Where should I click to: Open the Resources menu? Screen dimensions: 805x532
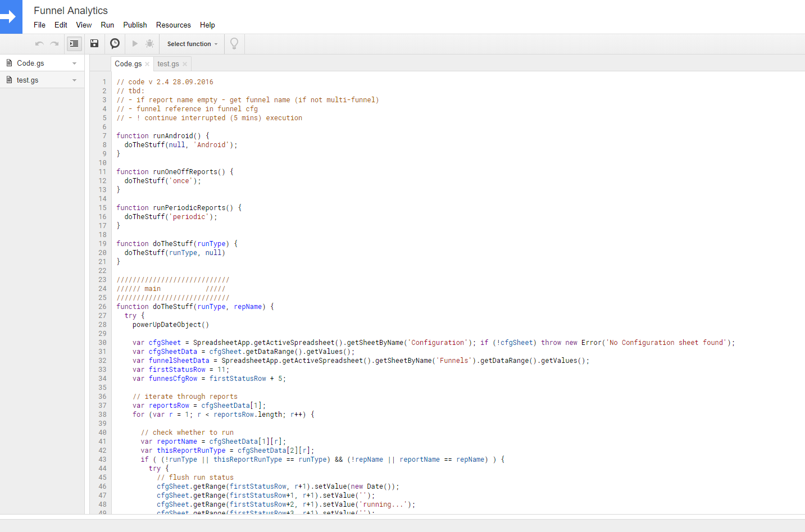[173, 25]
